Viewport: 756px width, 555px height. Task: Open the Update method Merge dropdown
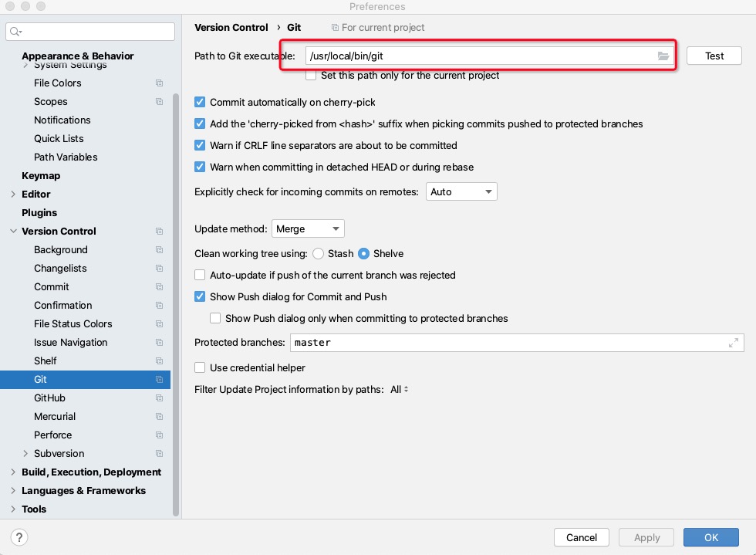pyautogui.click(x=308, y=228)
